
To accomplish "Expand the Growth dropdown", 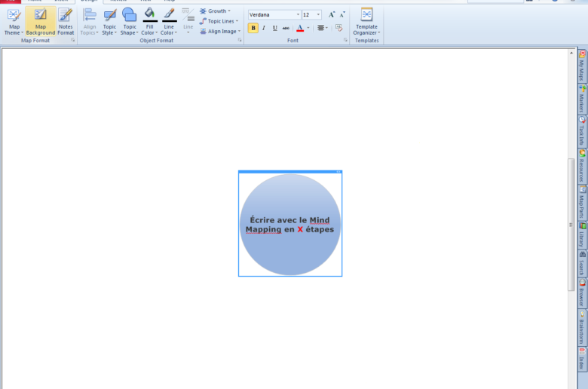I will (x=216, y=11).
